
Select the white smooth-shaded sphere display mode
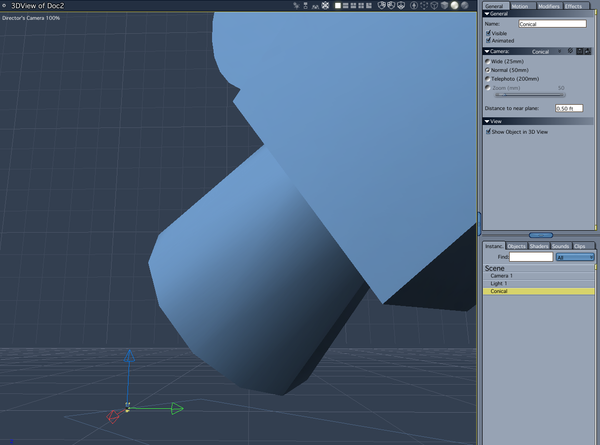(x=455, y=5)
